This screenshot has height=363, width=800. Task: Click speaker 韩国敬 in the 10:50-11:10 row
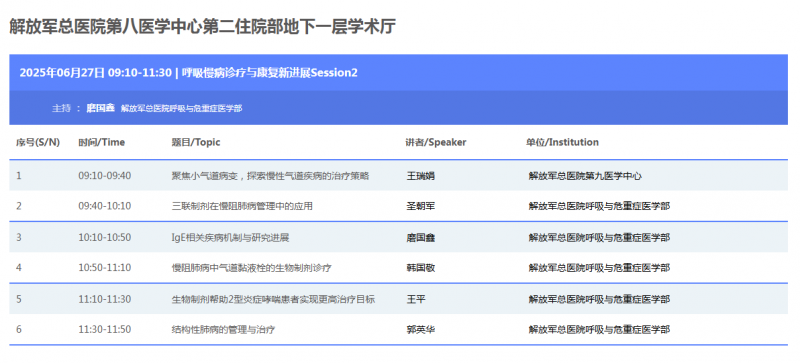tap(421, 268)
